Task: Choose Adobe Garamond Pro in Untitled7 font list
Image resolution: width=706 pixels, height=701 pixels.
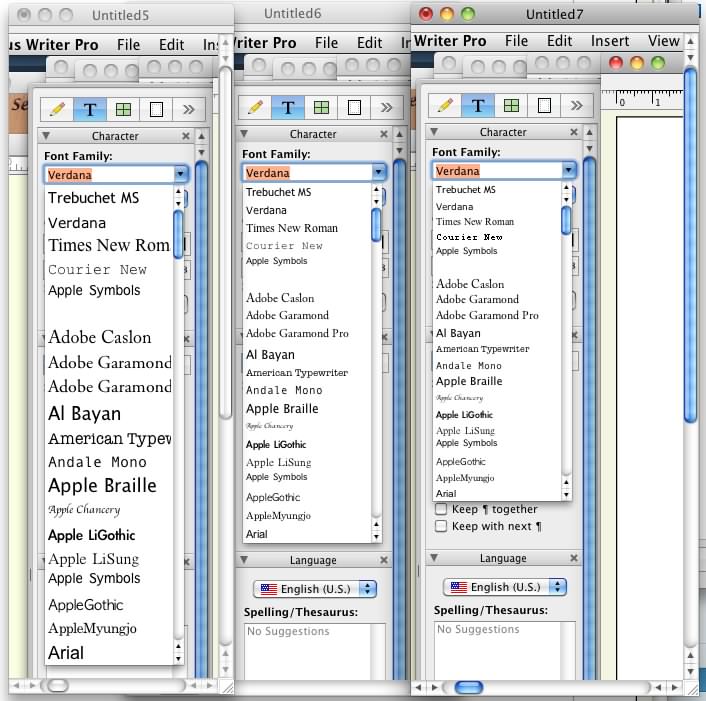Action: click(497, 315)
